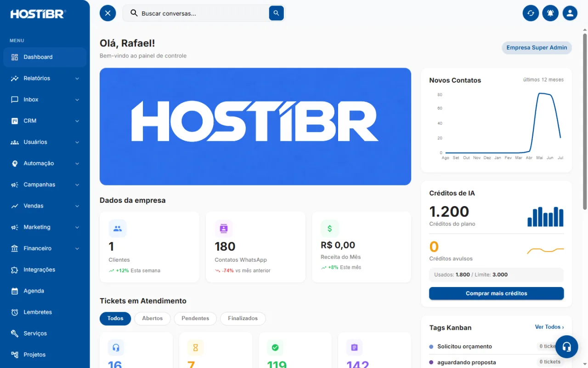Image resolution: width=588 pixels, height=368 pixels.
Task: Expand the Usuários submenu chevron
Action: (x=77, y=143)
